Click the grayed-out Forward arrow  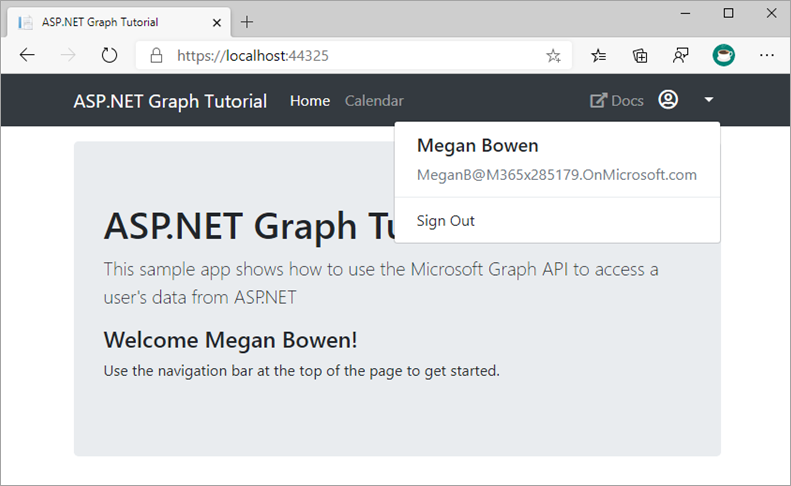[x=68, y=55]
